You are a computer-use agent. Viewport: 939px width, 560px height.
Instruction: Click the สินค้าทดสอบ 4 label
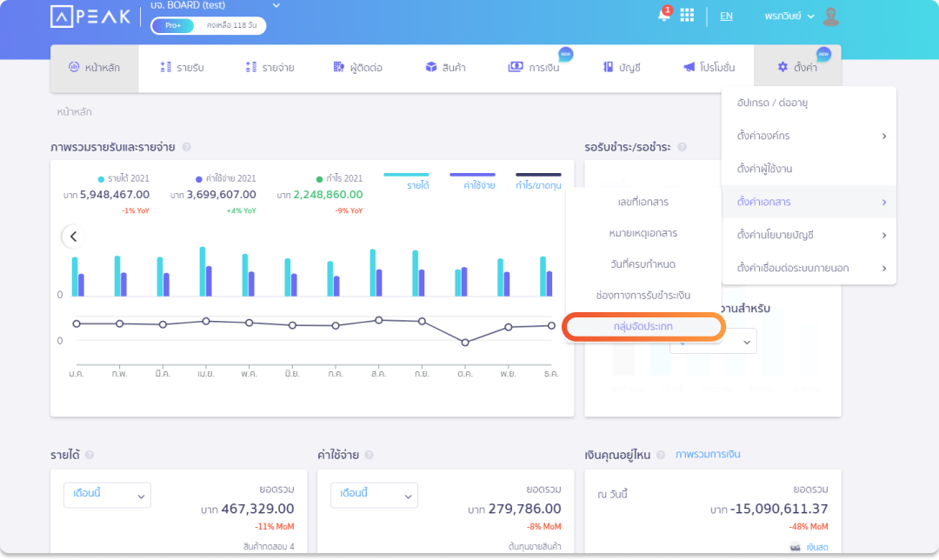(x=269, y=546)
